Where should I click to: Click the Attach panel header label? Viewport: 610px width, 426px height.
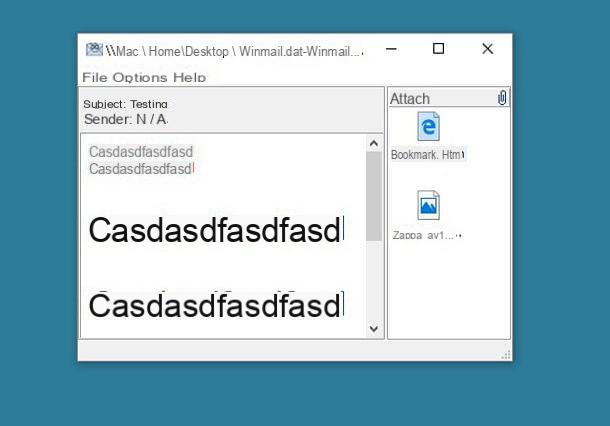tap(410, 98)
